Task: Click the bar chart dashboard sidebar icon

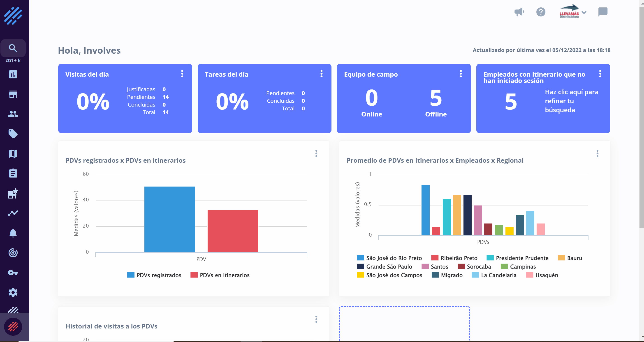Action: coord(13,74)
